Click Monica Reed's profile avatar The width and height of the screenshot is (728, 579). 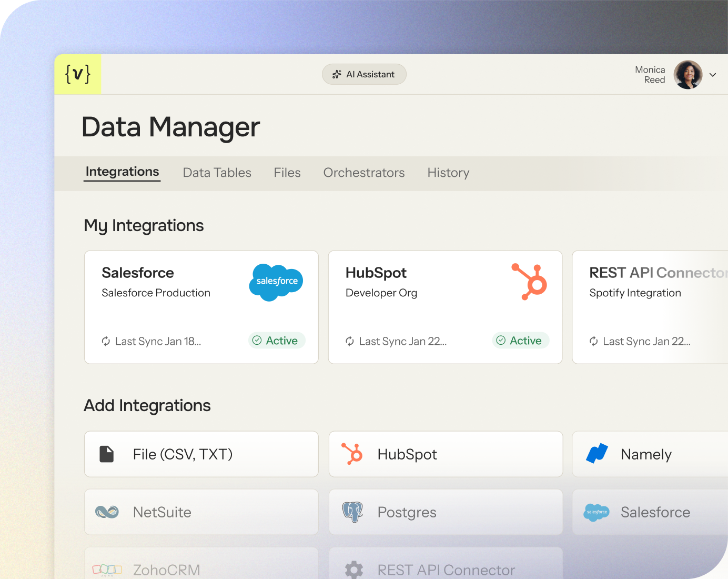click(x=688, y=75)
